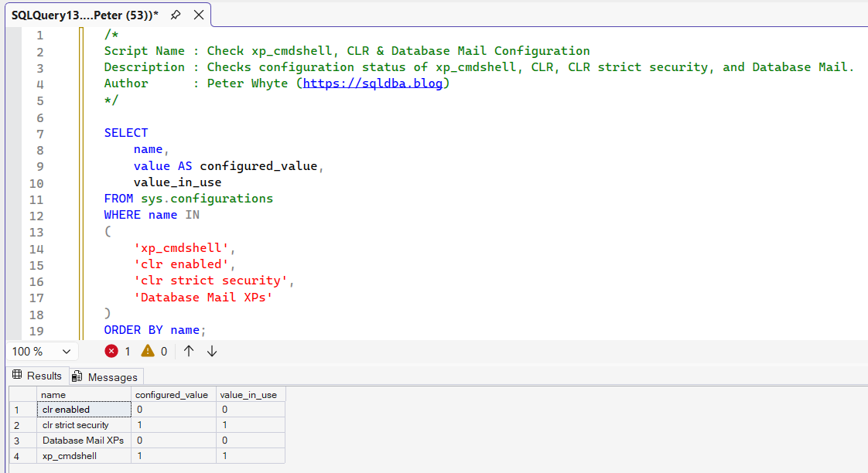Select the xp_cmdshell cell in results grid
The width and height of the screenshot is (868, 473).
point(84,456)
